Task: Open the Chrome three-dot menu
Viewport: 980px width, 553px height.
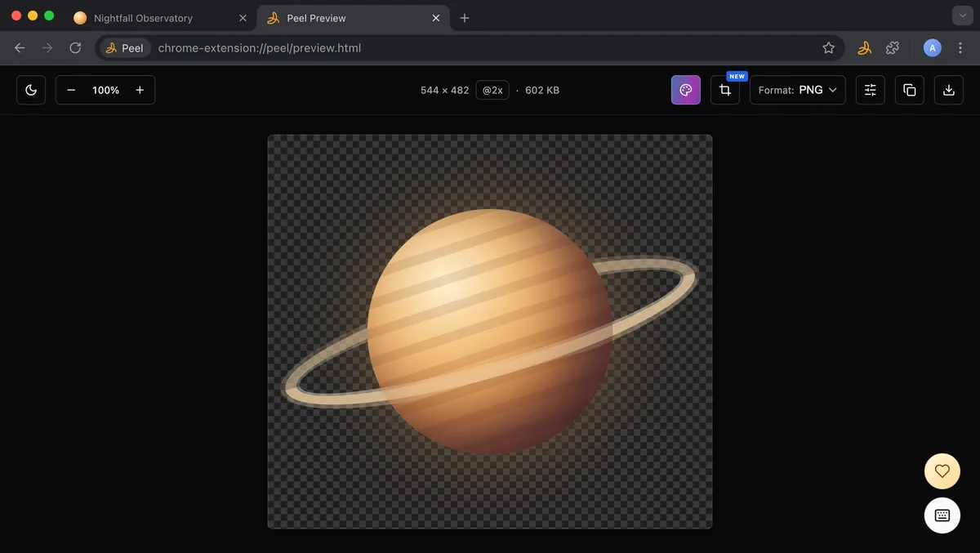Action: point(960,48)
